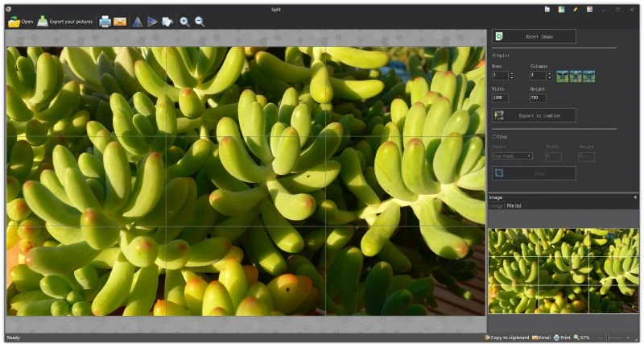
Task: Click the Export to combine button
Action: [534, 115]
